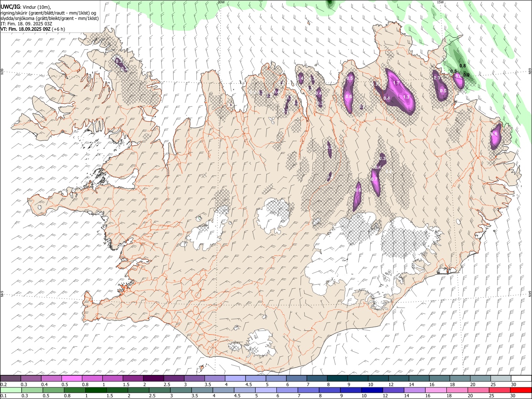Click the 0.7 precipitation value on map
Viewport: 532px width, 399px height.
pos(374,179)
